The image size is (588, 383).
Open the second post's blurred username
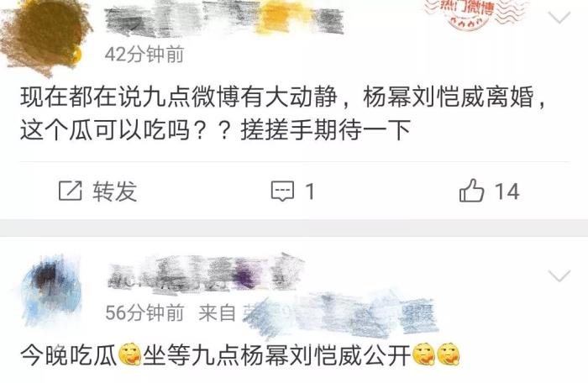(206, 274)
